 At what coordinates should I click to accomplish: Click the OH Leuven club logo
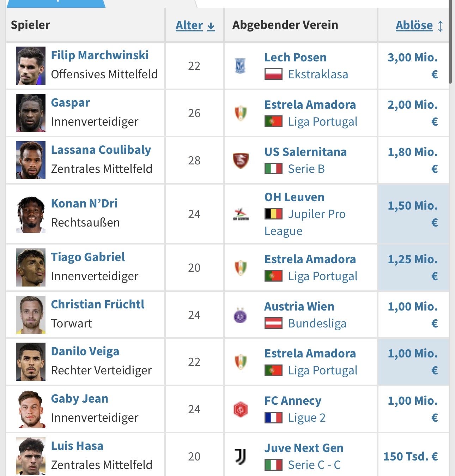pyautogui.click(x=241, y=214)
